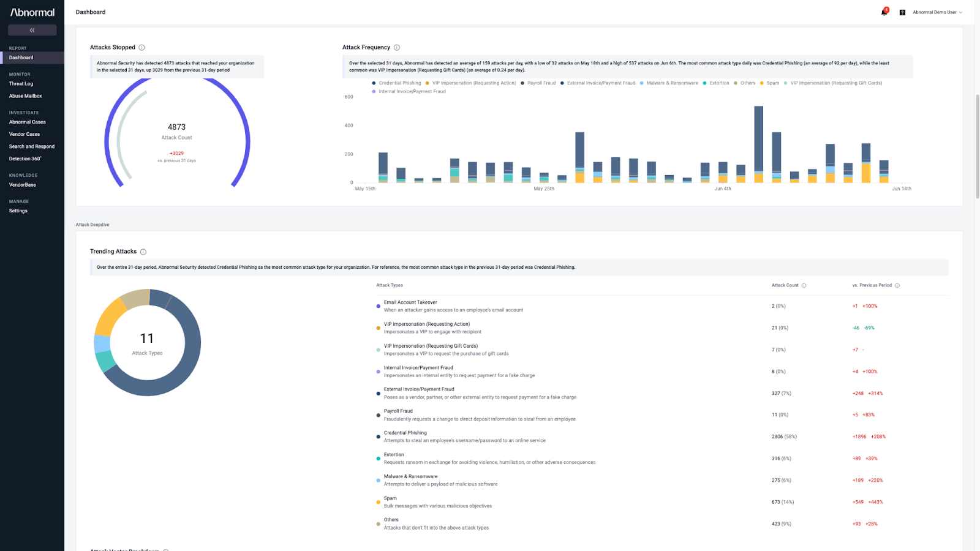The height and width of the screenshot is (551, 980).
Task: Open Dashboard in the sidebar
Action: click(x=32, y=58)
